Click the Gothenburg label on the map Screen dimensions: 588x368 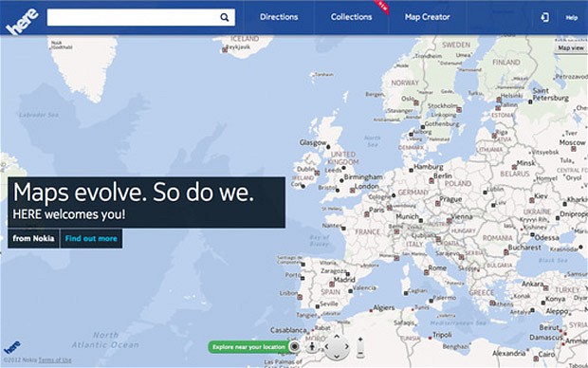[x=442, y=123]
